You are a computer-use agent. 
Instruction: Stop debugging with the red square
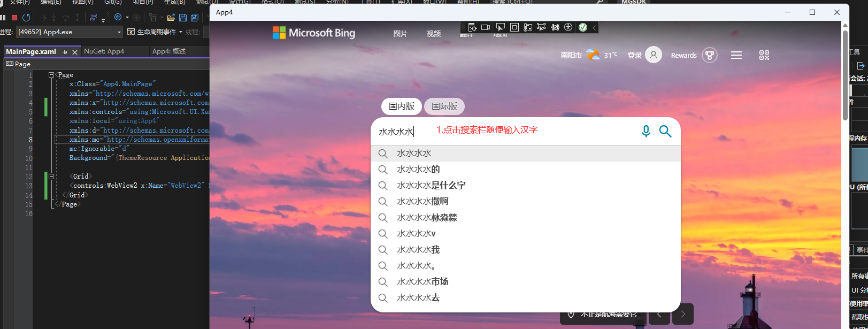click(x=14, y=18)
